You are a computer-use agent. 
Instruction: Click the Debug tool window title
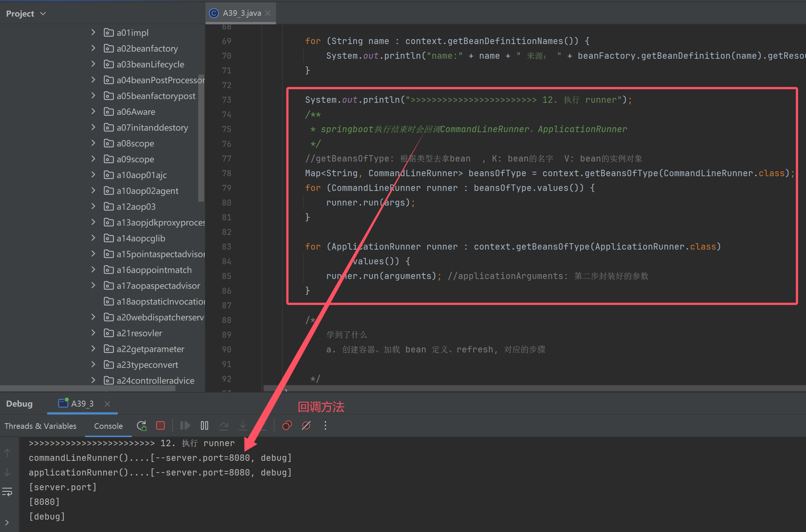click(x=19, y=404)
